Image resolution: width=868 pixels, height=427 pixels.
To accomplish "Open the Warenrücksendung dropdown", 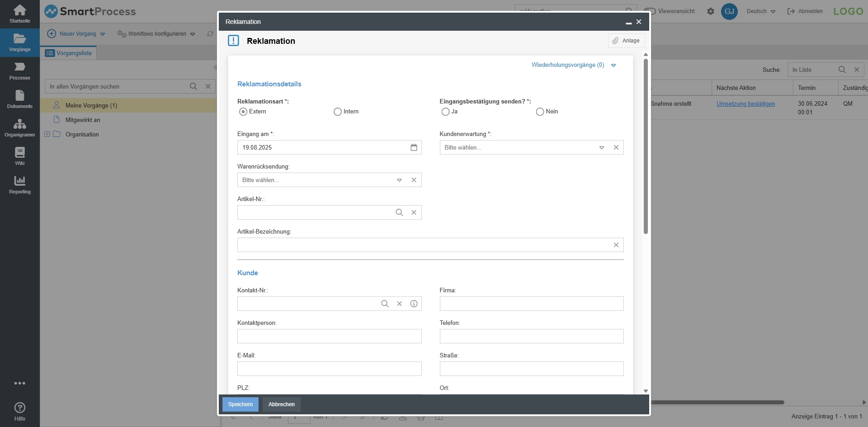I will pyautogui.click(x=399, y=180).
